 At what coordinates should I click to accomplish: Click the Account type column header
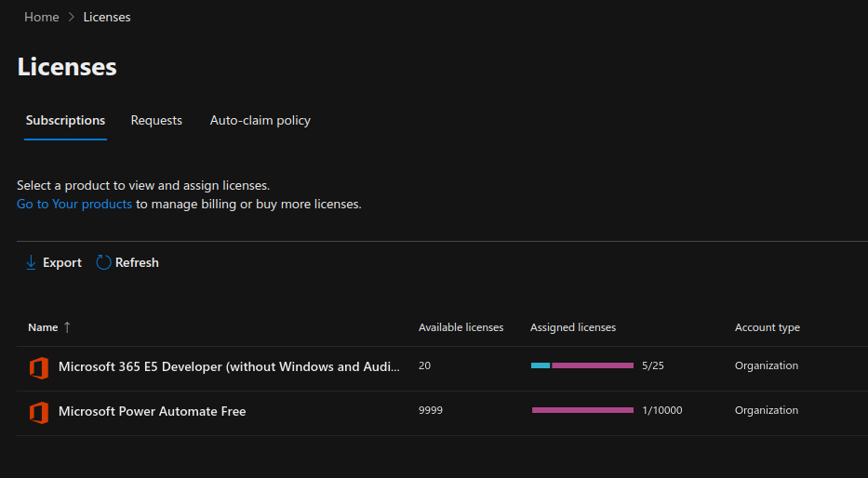click(x=768, y=327)
